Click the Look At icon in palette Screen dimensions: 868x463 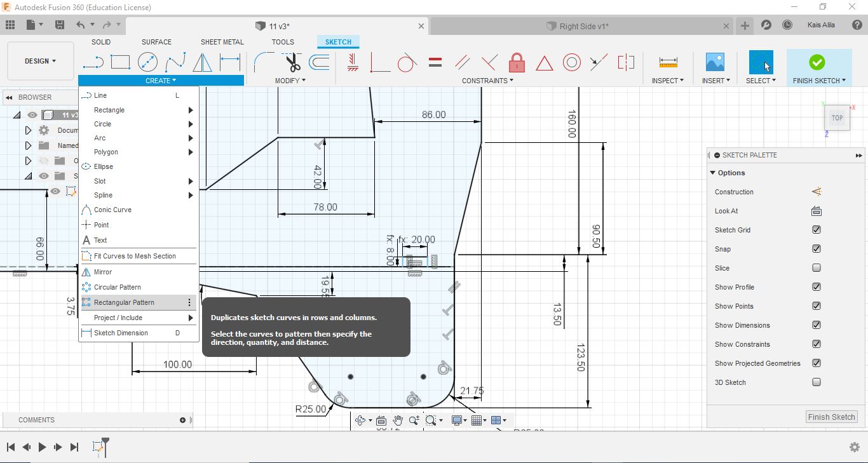tap(817, 211)
